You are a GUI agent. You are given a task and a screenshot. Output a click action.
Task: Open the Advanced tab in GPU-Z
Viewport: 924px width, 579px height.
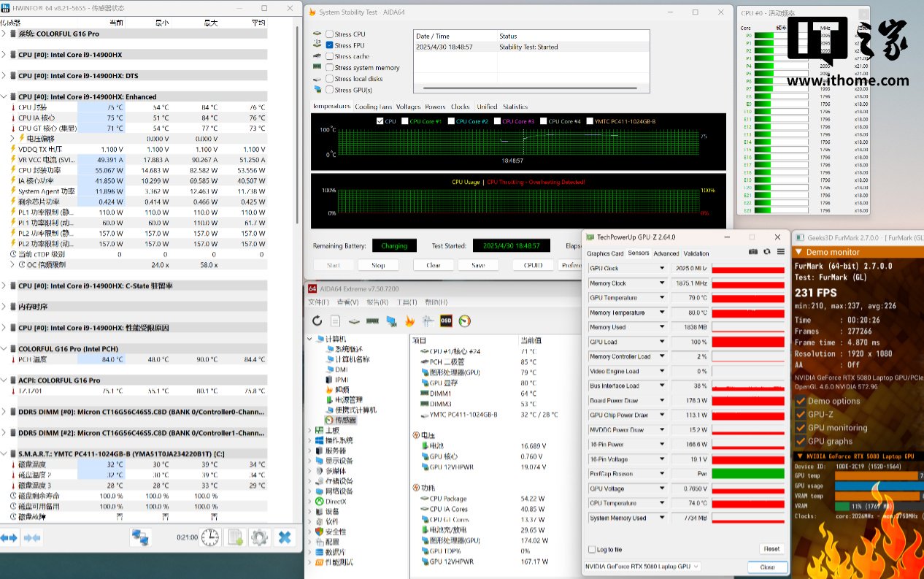click(x=666, y=253)
